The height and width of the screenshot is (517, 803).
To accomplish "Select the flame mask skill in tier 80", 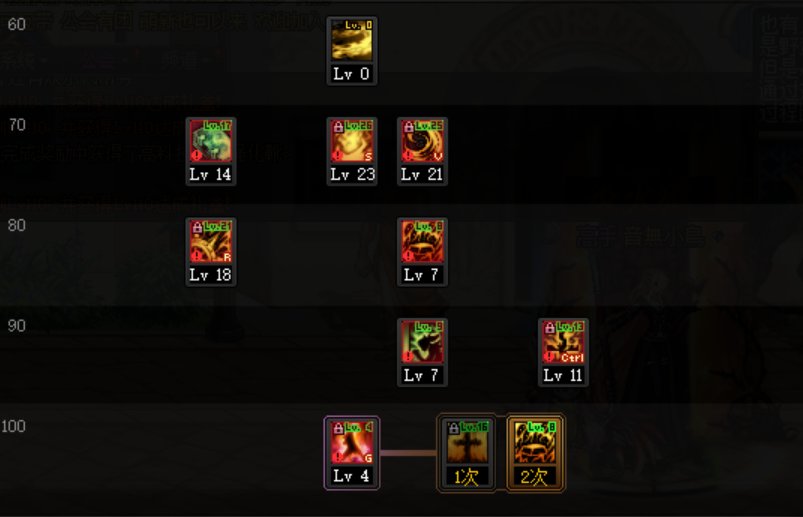I will point(422,241).
